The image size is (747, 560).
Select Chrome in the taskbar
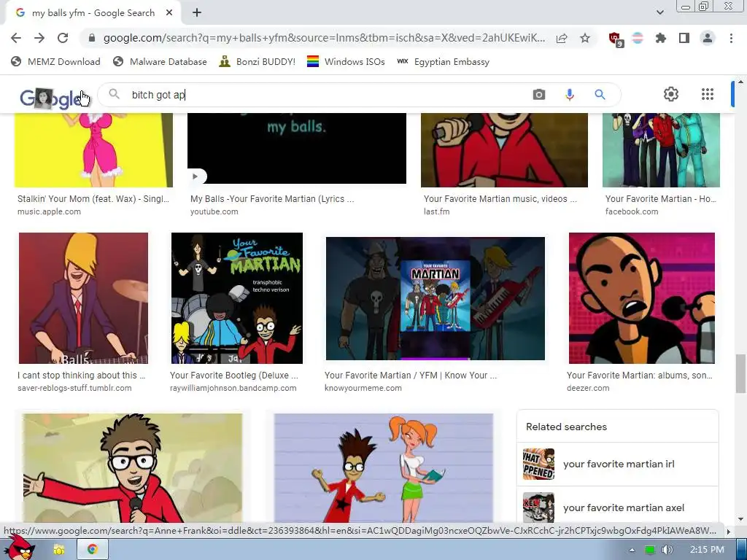[93, 550]
